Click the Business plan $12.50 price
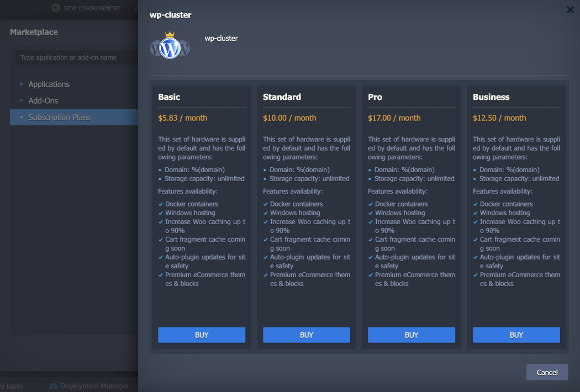This screenshot has width=580, height=392. (x=499, y=118)
